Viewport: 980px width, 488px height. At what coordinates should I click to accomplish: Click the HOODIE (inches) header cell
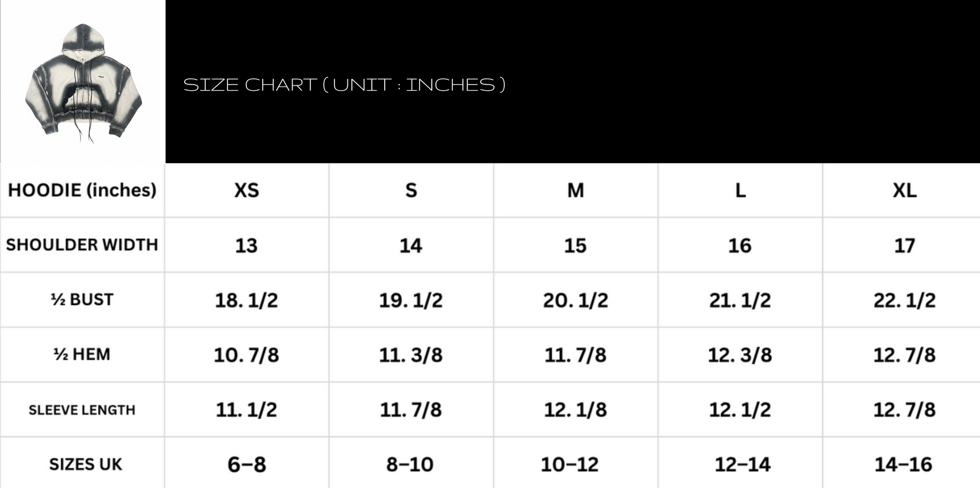click(x=82, y=190)
